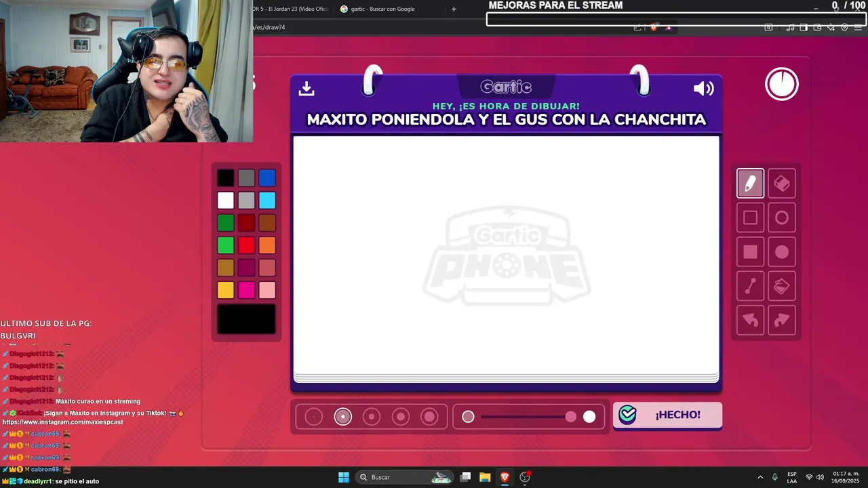Click the microphone icon in system tray
Screen dimensions: 868x488
(x=774, y=477)
